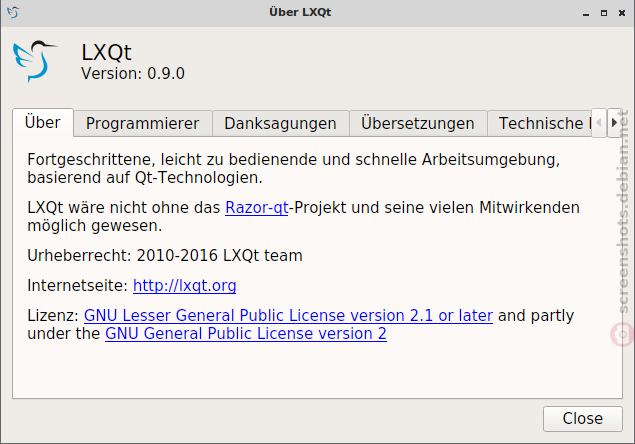Click the Version: 0.9.0 text
Screen dimensions: 635x444
133,74
